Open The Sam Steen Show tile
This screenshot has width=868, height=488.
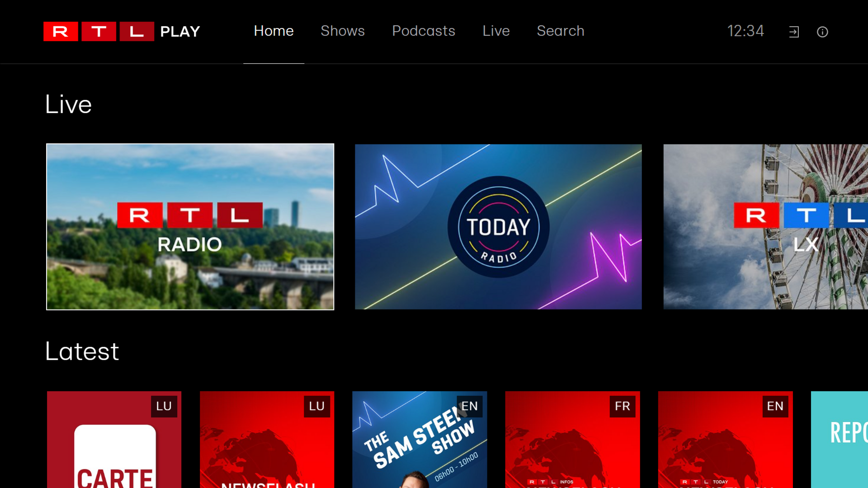[420, 440]
